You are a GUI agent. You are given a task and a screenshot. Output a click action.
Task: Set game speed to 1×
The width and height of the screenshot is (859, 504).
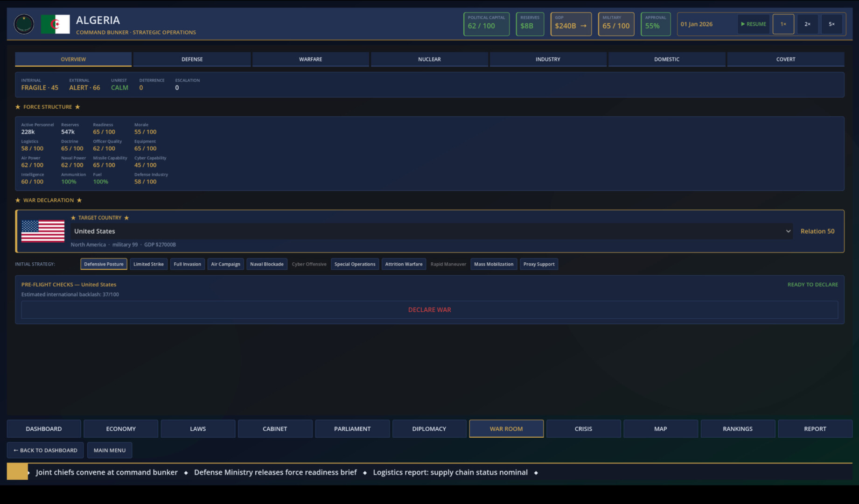click(x=783, y=24)
